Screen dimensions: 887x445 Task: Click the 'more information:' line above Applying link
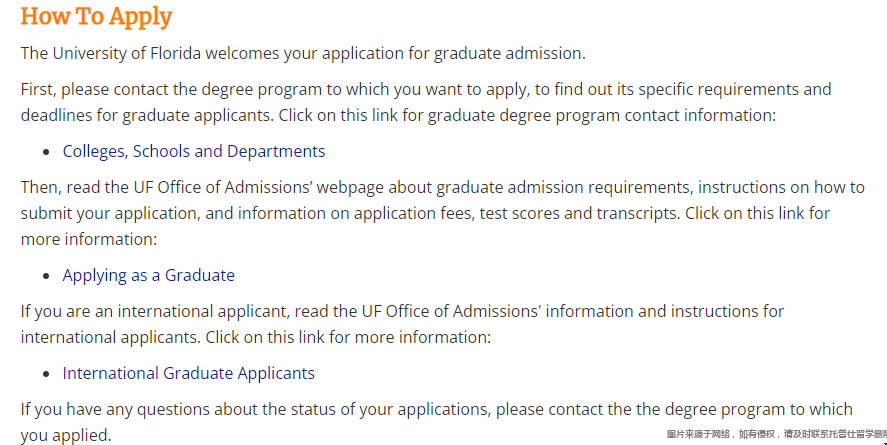pyautogui.click(x=89, y=239)
